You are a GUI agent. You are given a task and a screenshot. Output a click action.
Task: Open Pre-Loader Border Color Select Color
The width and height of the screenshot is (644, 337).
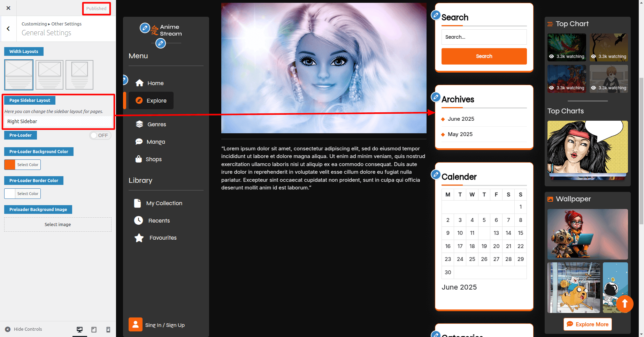(23, 194)
